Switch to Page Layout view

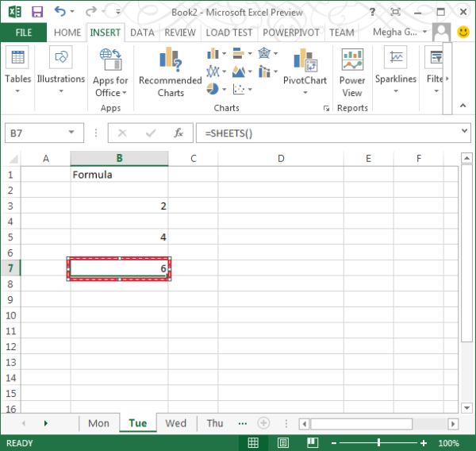tap(283, 443)
